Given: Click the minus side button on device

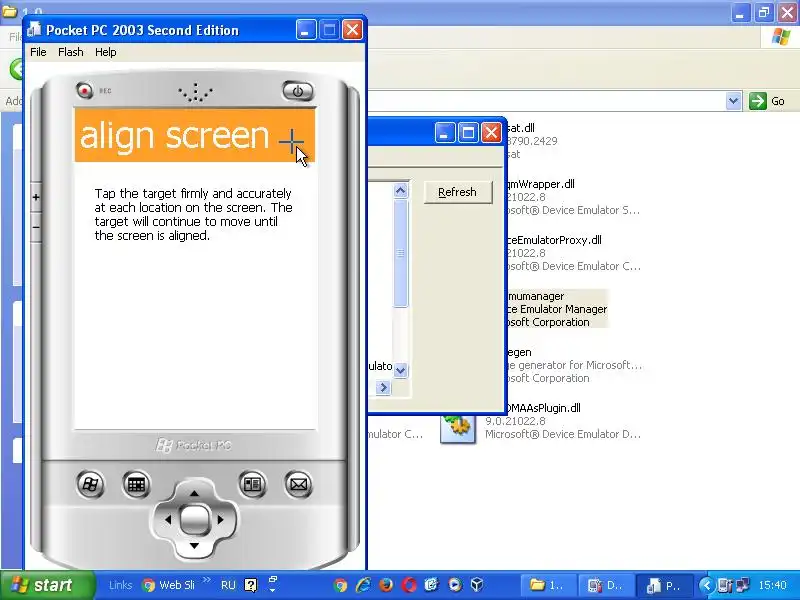Looking at the screenshot, I should click(x=36, y=227).
